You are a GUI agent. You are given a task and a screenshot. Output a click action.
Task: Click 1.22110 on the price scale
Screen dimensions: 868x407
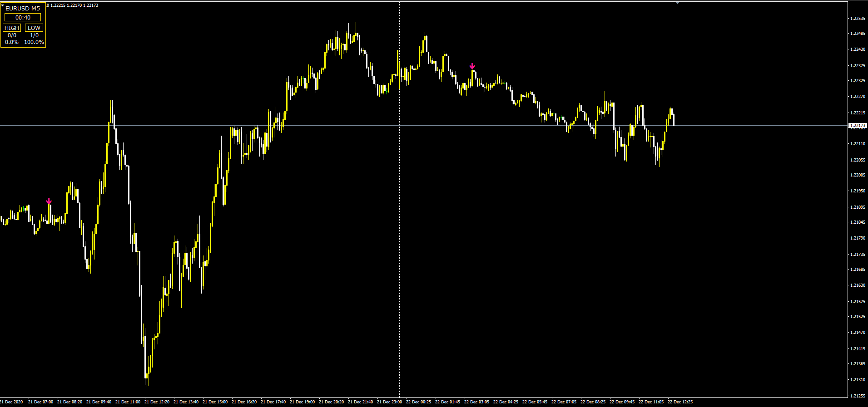(857, 144)
